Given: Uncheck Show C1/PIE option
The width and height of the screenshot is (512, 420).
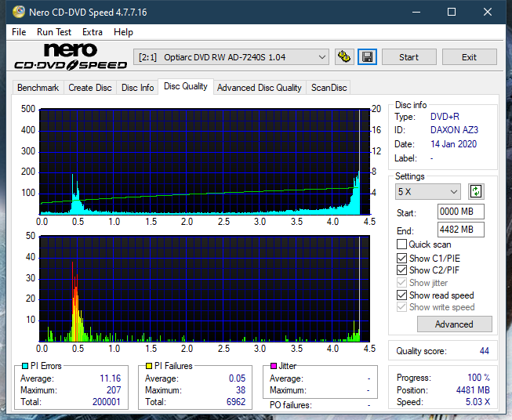Looking at the screenshot, I should (x=402, y=258).
